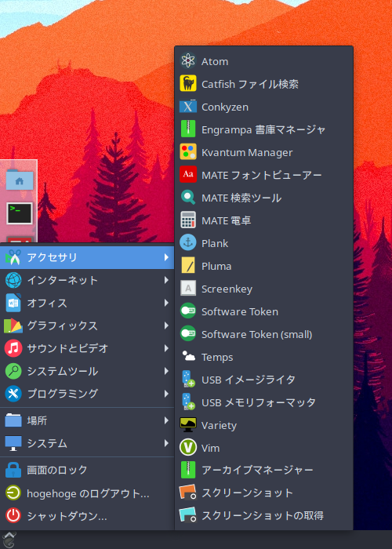The image size is (392, 549).
Task: Expand the システムツール submenu arrow
Action: point(166,371)
